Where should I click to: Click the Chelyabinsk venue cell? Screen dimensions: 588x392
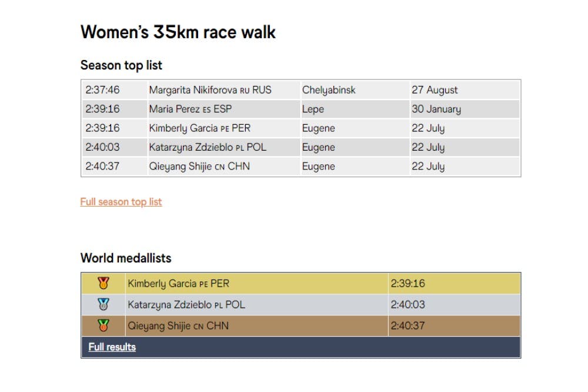tap(329, 90)
